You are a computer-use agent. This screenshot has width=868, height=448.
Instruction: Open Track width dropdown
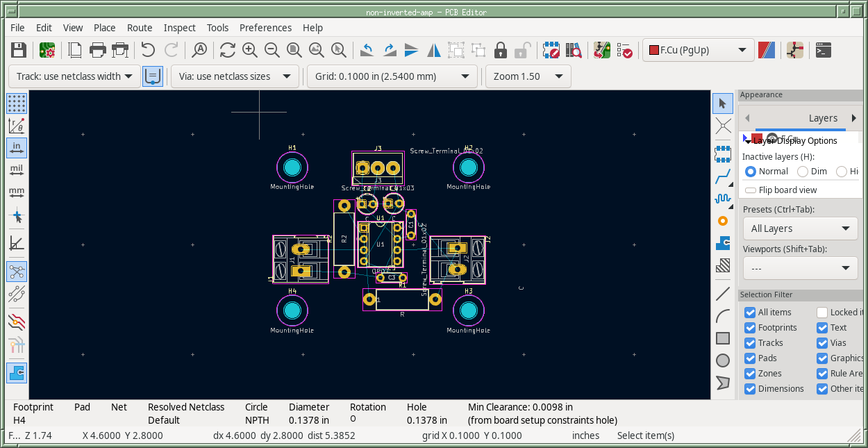click(74, 76)
